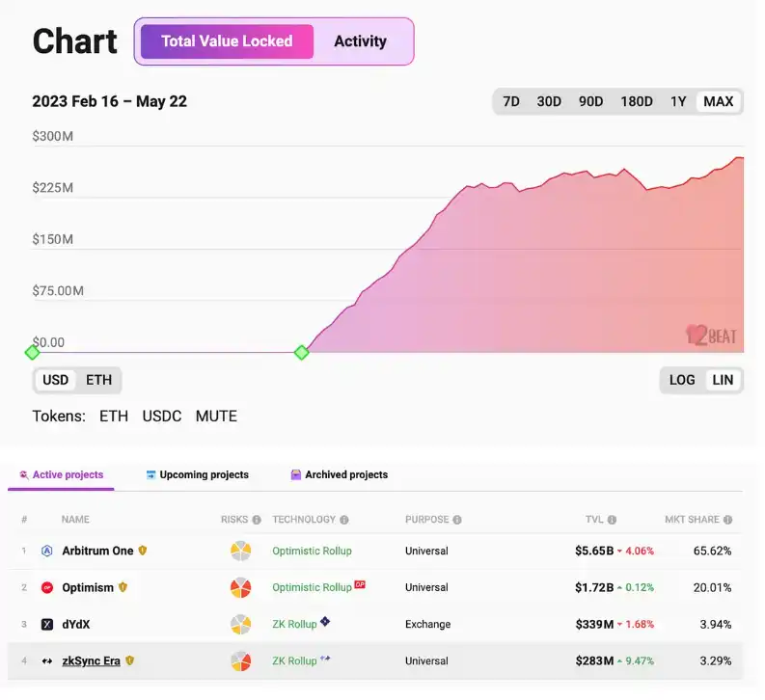Click the 3.29% market share value
This screenshot has height=700, width=765.
click(x=716, y=661)
